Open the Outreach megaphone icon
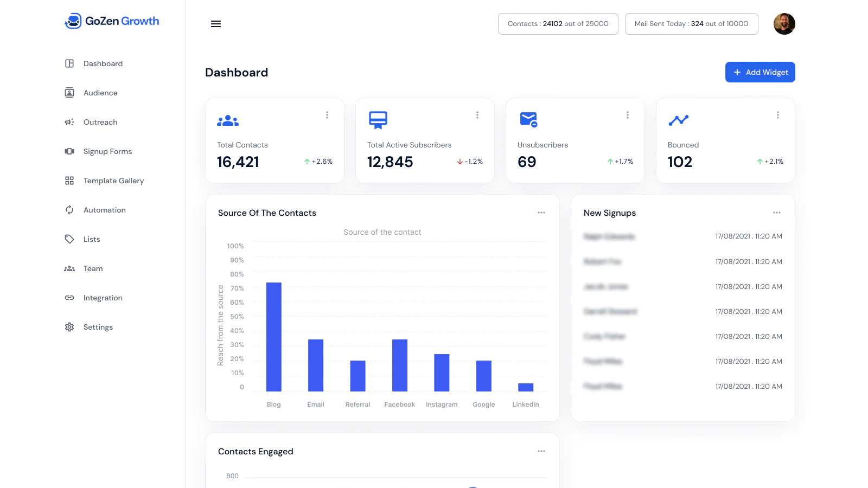868x488 pixels. (69, 122)
